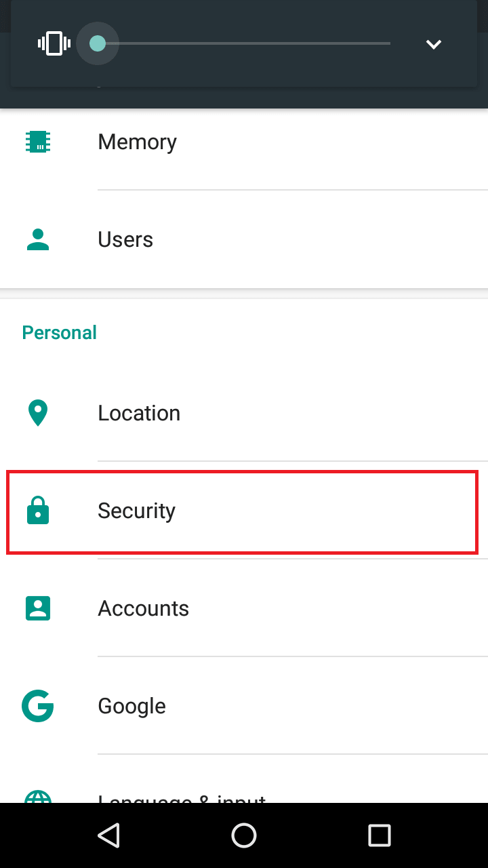The height and width of the screenshot is (868, 488).
Task: Tap the Location pin icon
Action: (38, 413)
